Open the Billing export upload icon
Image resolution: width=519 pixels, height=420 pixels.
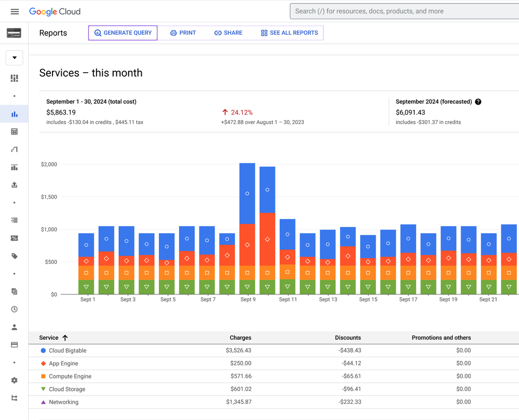(14, 185)
